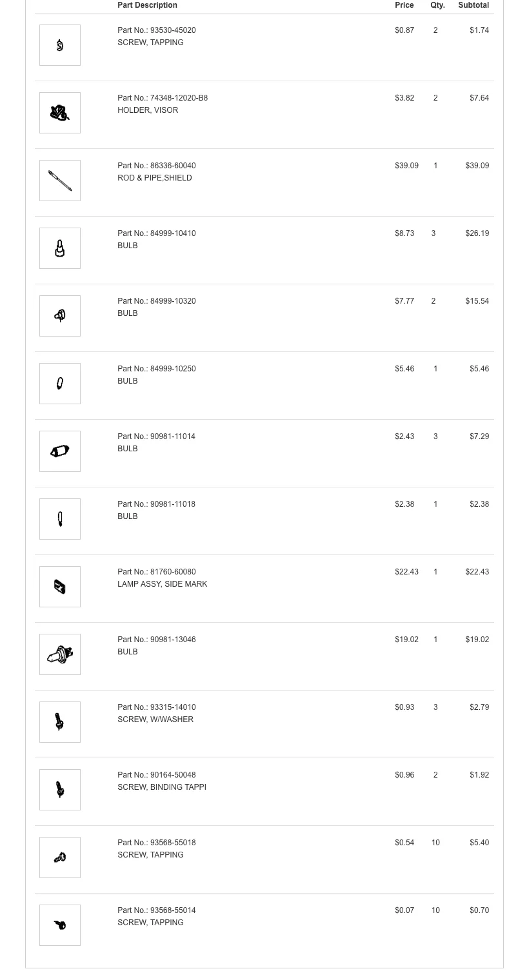The image size is (518, 980).
Task: Click the SCREW, TAPPING 93530-45020 part thumbnail
Action: coord(60,45)
